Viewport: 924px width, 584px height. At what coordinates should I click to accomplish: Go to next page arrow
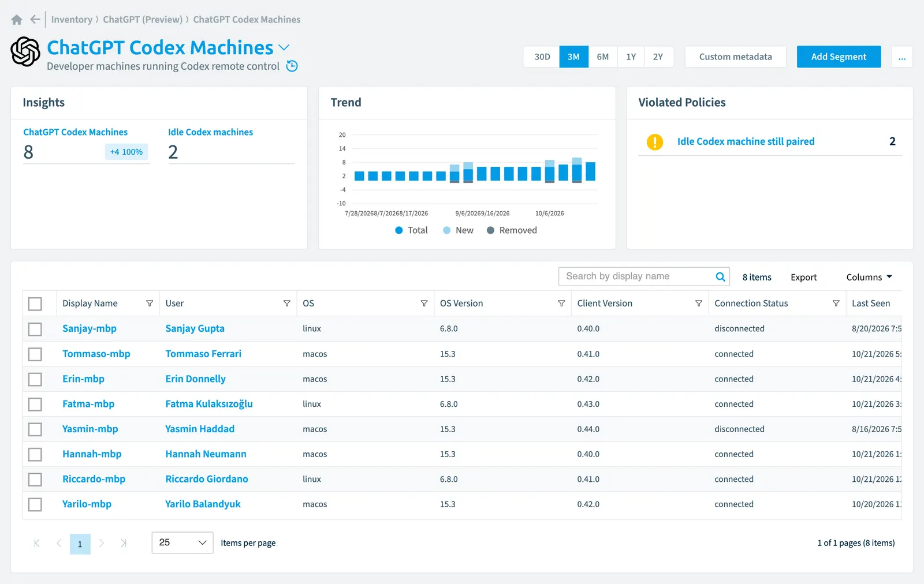[102, 543]
